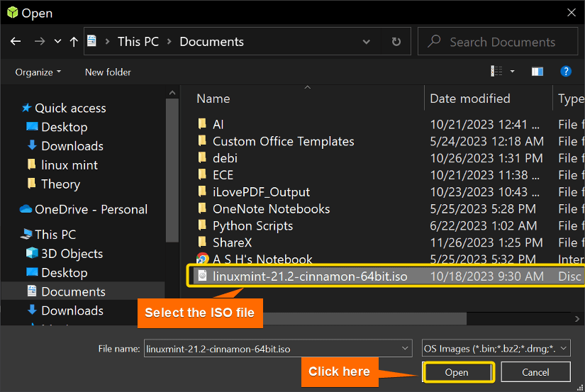
Task: Select the iLovePDF_Output folder
Action: 261,192
